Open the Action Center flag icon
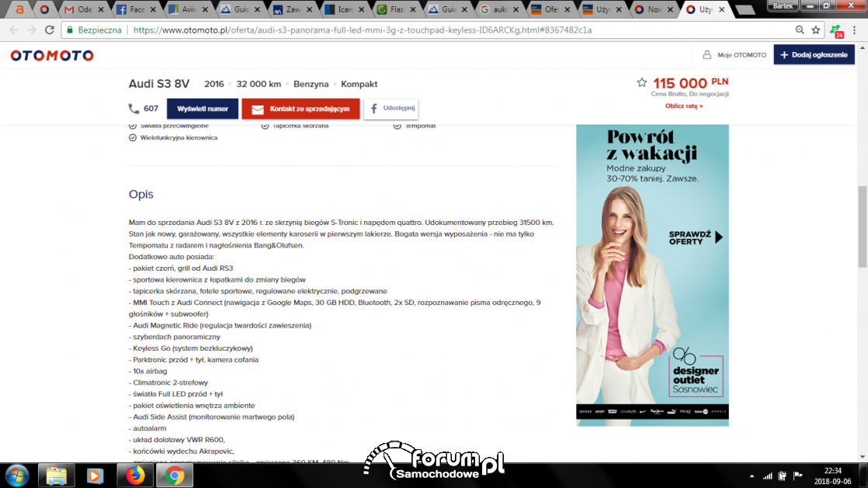The width and height of the screenshot is (868, 488). (x=797, y=476)
